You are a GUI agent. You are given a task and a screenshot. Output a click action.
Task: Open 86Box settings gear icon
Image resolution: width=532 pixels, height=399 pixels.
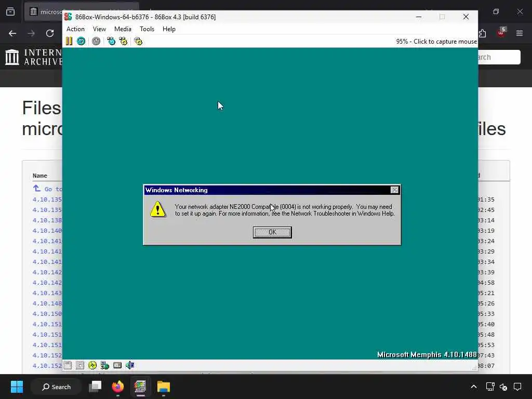coord(138,42)
